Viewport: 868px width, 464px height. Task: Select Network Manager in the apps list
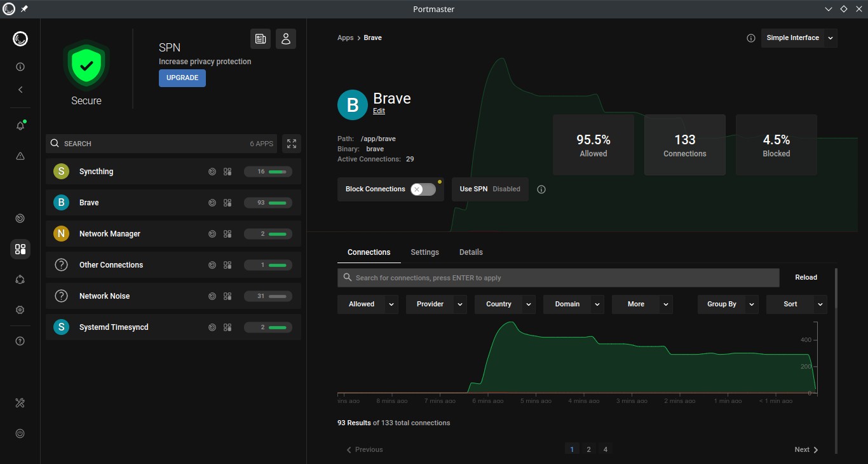[x=173, y=234]
